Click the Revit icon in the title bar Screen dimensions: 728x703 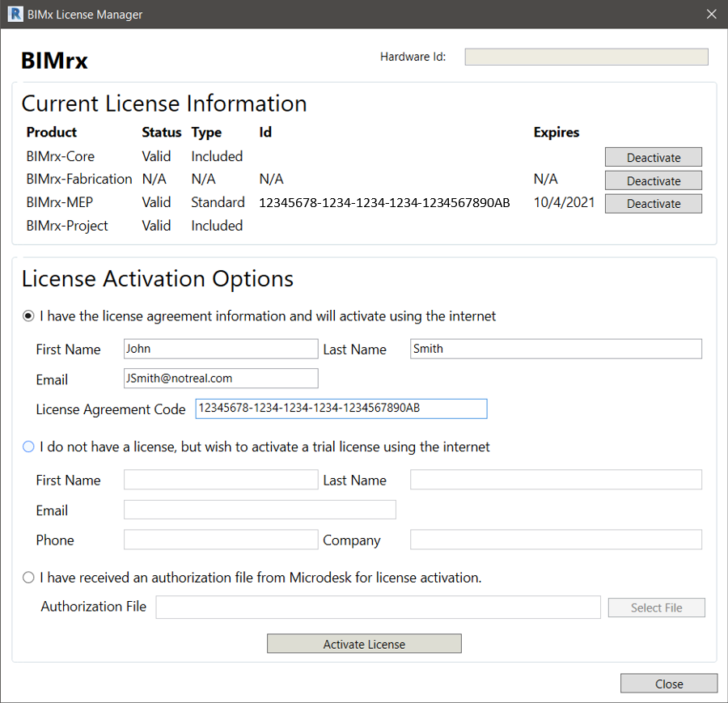click(x=15, y=14)
